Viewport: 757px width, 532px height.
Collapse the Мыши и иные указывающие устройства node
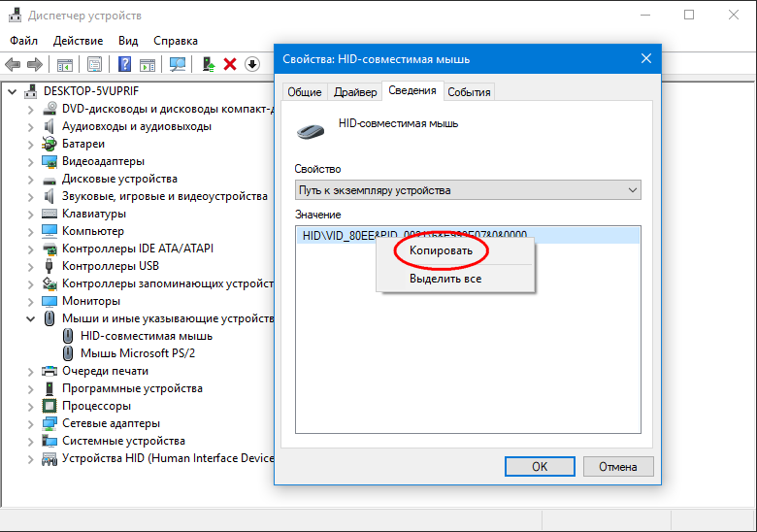pos(30,318)
